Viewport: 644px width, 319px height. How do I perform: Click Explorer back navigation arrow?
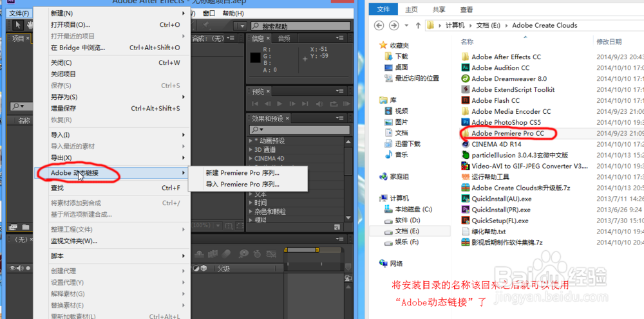[379, 26]
